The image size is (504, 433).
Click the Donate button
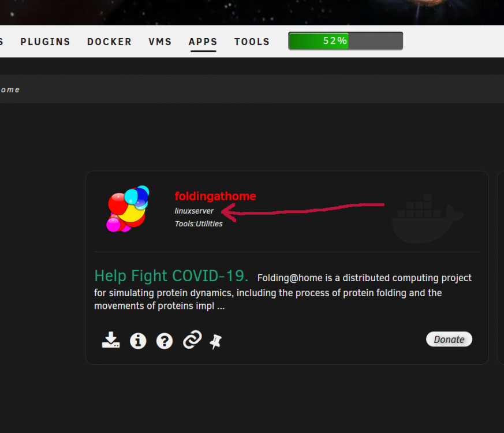point(449,339)
